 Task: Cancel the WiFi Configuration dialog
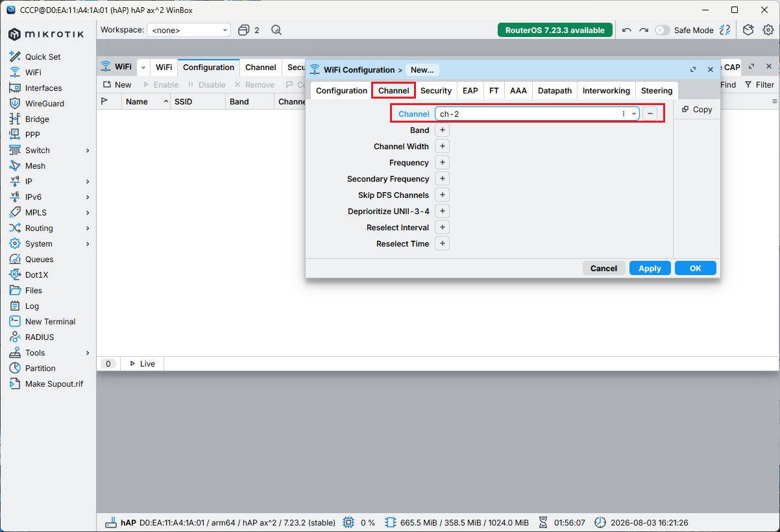point(604,268)
